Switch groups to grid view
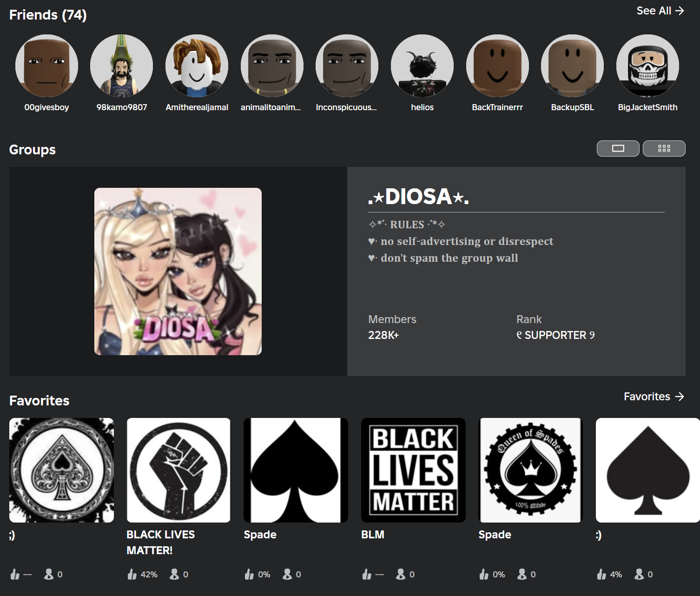Screen dimensions: 700x596 click(664, 148)
